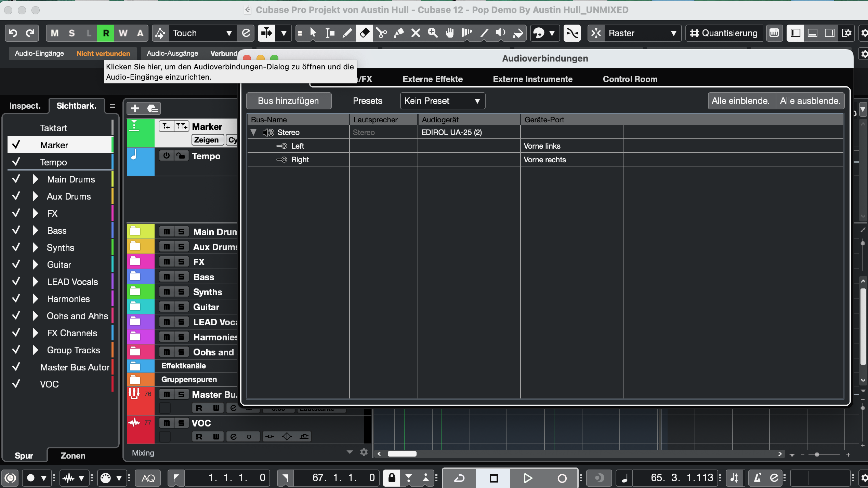Select the Comp hand tool
Image resolution: width=868 pixels, height=488 pixels.
(450, 33)
